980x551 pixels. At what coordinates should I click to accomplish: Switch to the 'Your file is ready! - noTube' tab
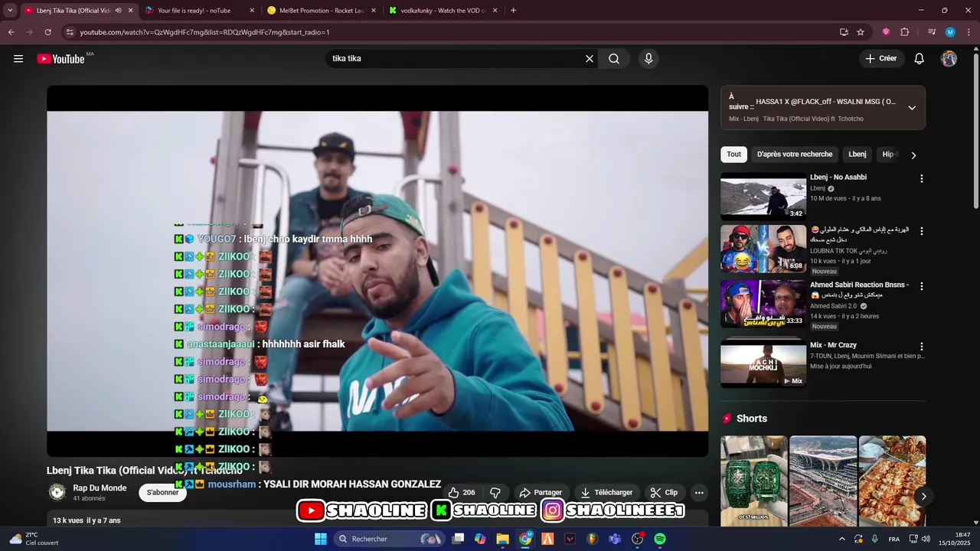194,11
